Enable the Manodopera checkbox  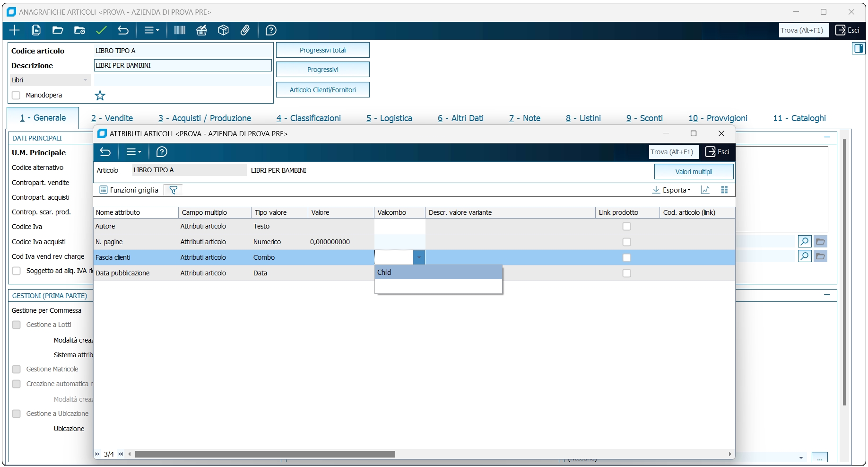(16, 95)
